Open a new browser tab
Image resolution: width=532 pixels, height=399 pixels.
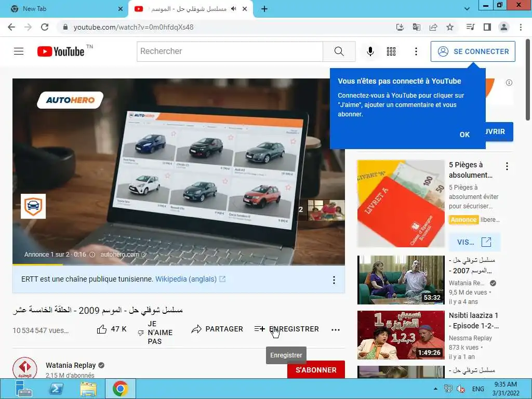click(x=264, y=9)
